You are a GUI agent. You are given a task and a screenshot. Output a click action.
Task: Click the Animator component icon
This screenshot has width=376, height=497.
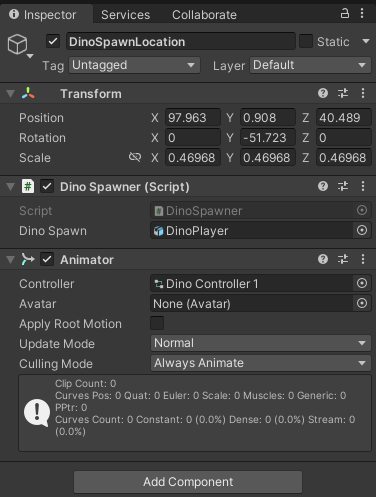tap(28, 259)
